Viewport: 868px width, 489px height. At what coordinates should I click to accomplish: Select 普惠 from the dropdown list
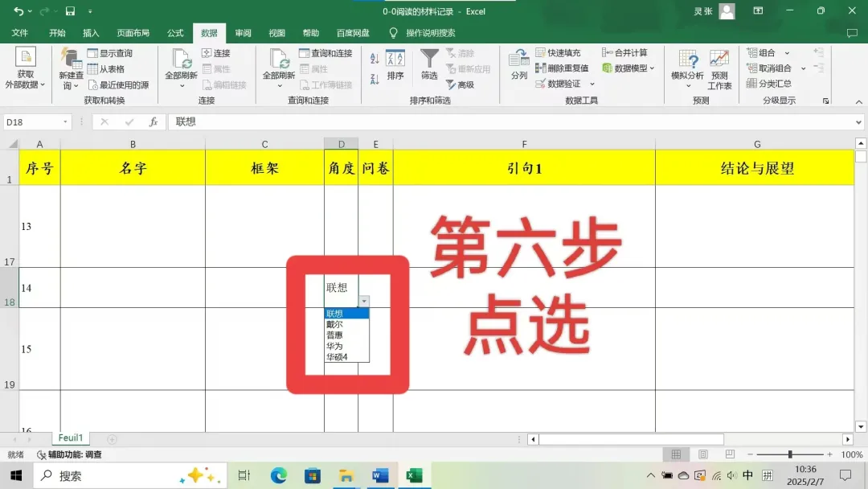click(346, 335)
